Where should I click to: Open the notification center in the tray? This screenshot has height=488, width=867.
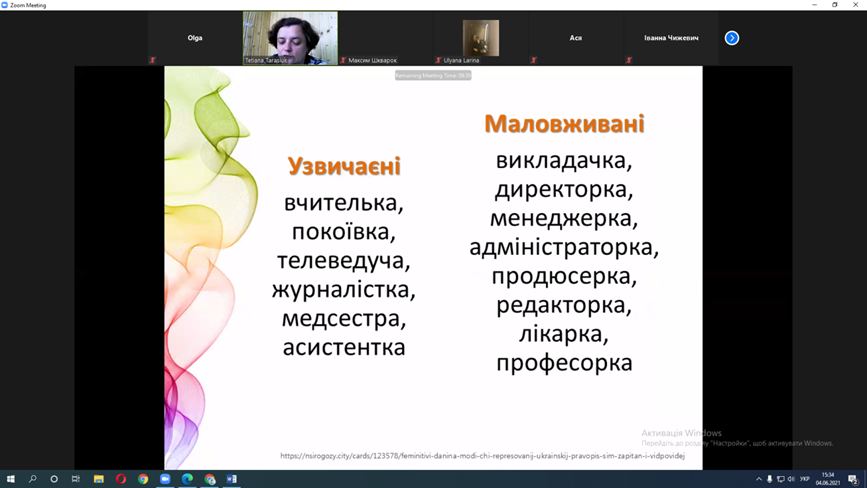point(852,479)
